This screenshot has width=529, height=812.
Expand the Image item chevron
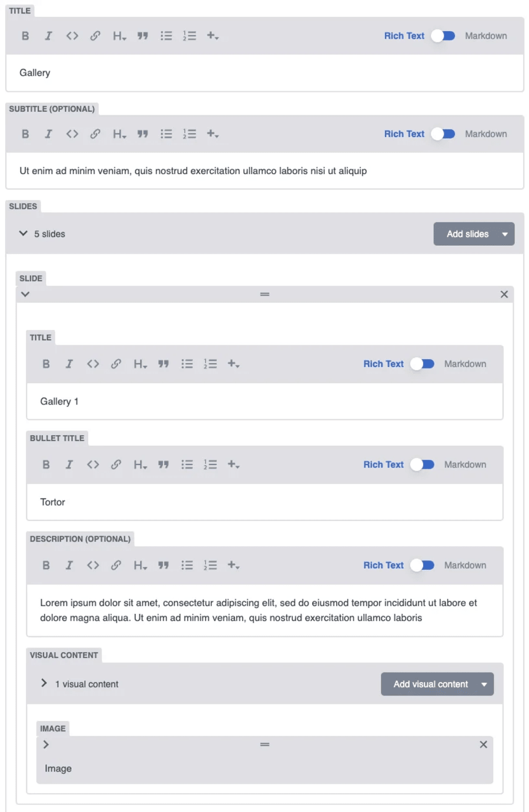pyautogui.click(x=46, y=744)
